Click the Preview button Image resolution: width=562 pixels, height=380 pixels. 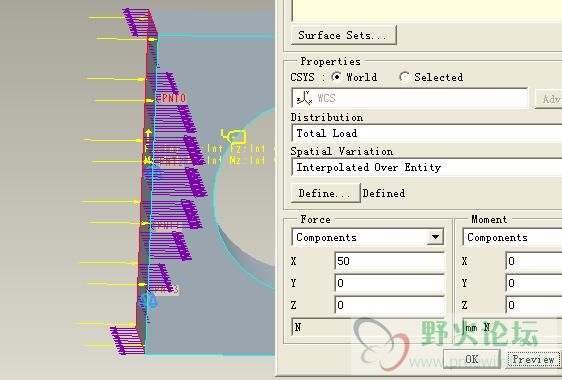tap(533, 359)
